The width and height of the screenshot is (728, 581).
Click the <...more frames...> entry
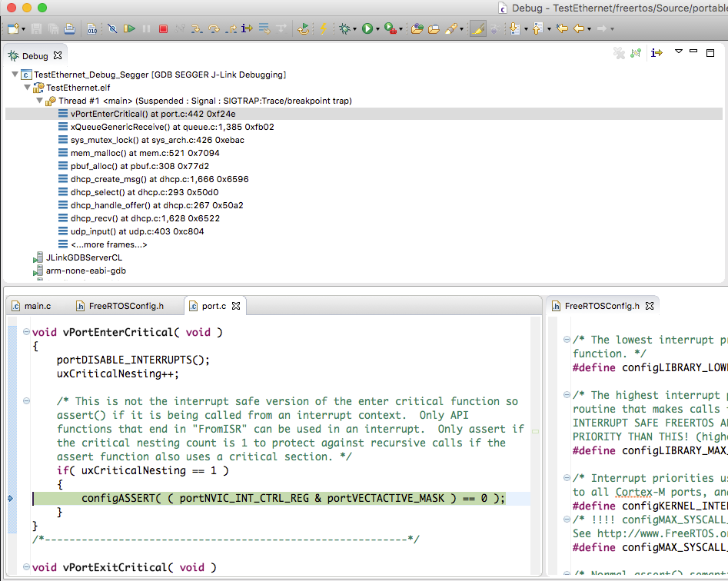tap(109, 244)
